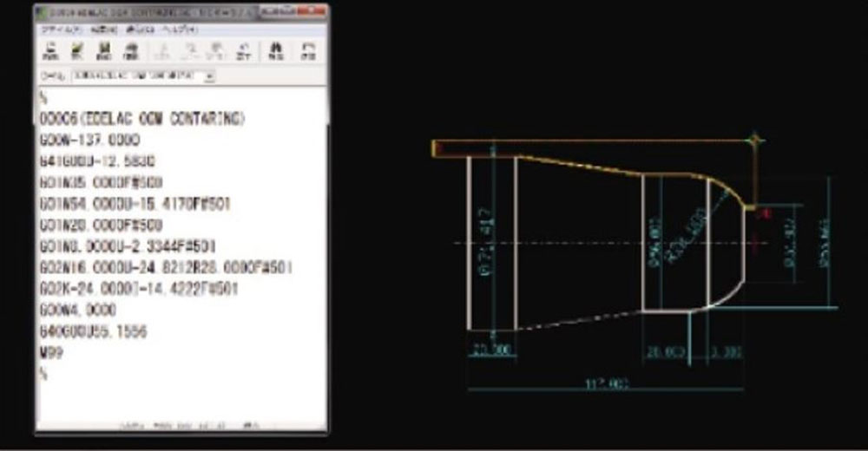Screen dimensions: 868x451
Task: Place the cursor on the G00W-137.0000 line
Action: 90,140
